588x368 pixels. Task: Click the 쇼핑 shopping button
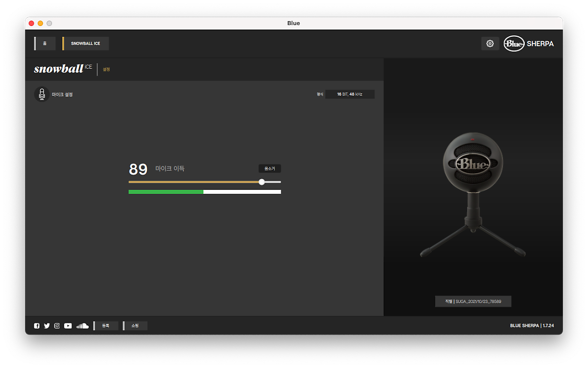tap(135, 326)
